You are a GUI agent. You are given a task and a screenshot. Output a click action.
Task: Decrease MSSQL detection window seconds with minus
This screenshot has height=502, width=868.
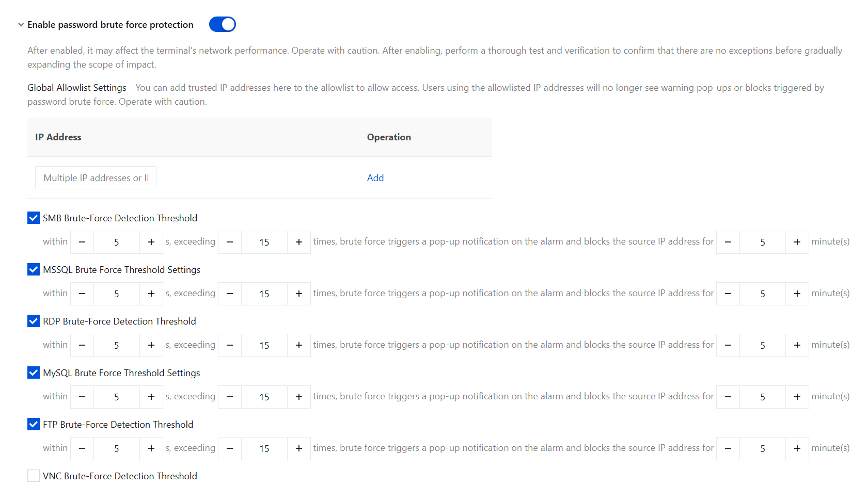coord(82,294)
